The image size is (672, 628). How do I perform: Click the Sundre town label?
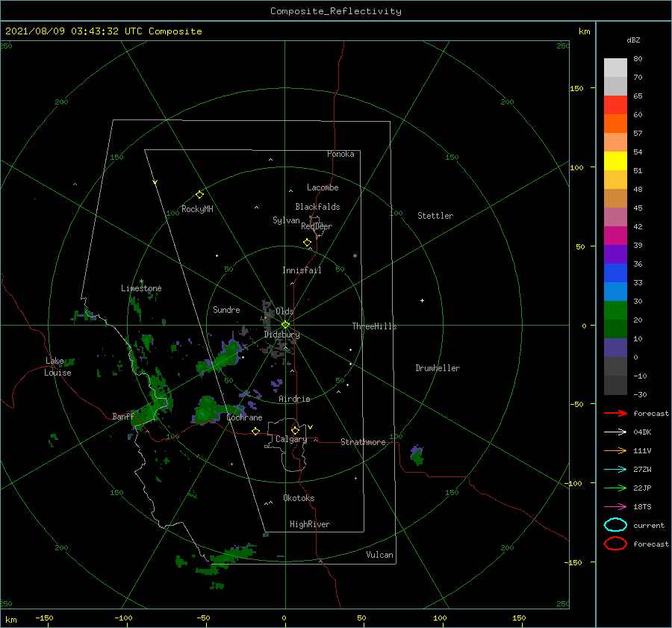point(226,309)
